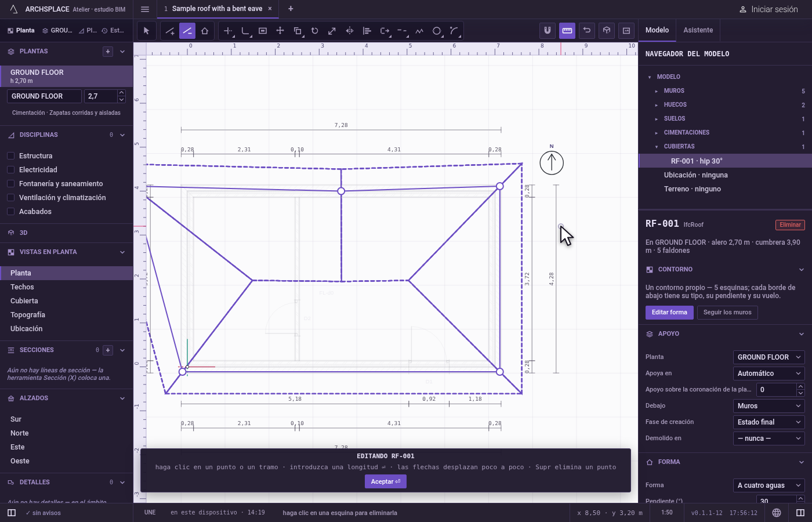
Task: Click the mirror tool icon
Action: coord(350,31)
